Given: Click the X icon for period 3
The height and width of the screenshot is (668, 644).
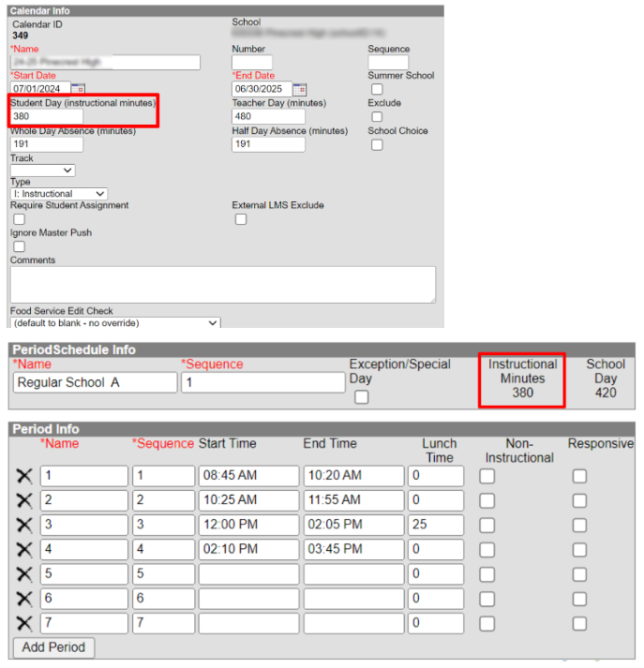Looking at the screenshot, I should point(24,525).
